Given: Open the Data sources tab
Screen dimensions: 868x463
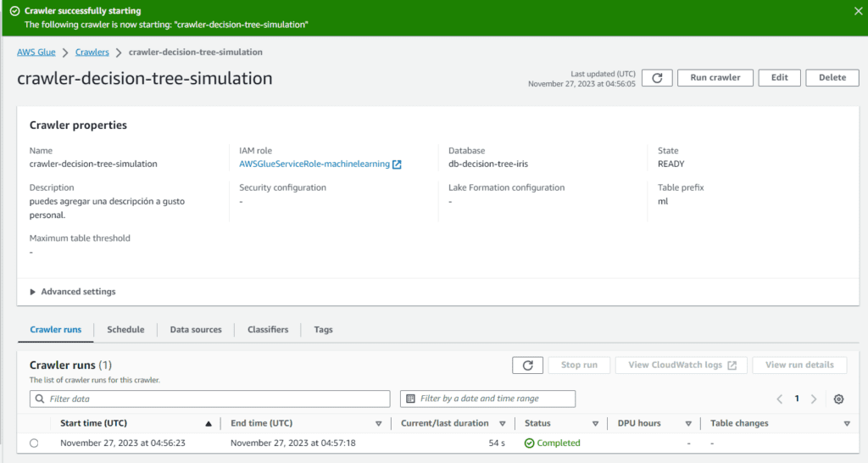Looking at the screenshot, I should (196, 329).
